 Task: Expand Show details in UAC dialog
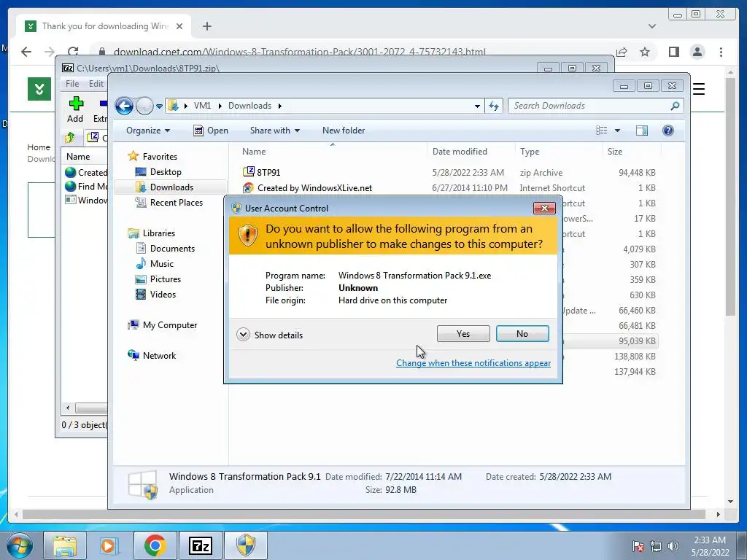tap(270, 335)
